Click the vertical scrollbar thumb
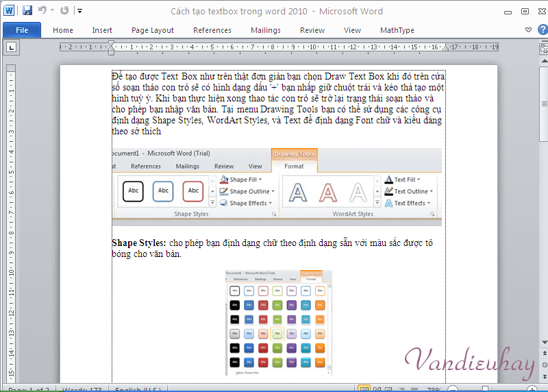 coord(544,104)
